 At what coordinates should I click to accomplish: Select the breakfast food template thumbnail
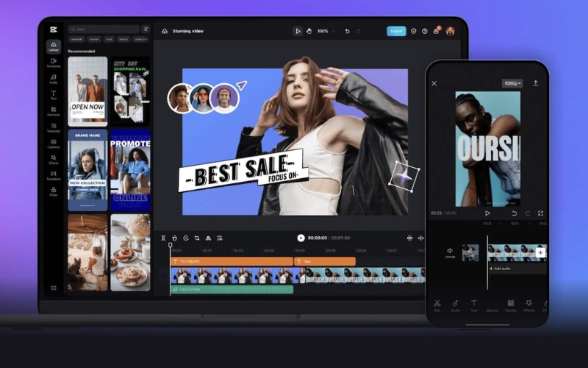click(130, 252)
